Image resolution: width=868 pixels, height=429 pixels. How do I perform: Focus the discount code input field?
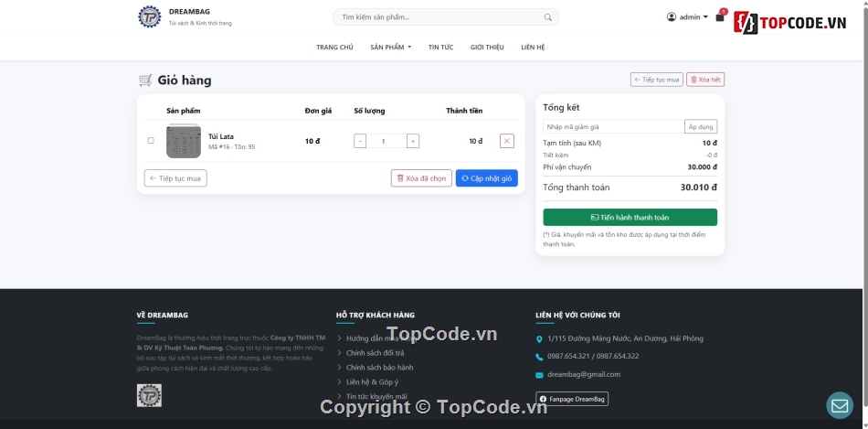(x=614, y=127)
